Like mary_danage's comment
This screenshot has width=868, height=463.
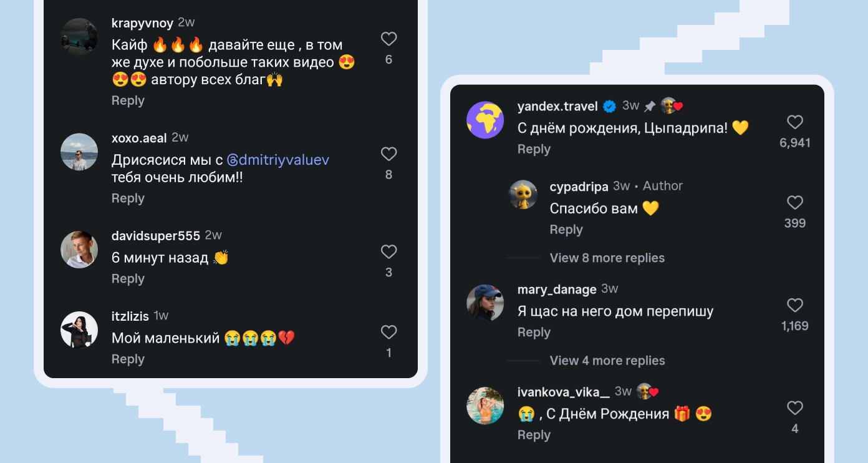pos(794,305)
